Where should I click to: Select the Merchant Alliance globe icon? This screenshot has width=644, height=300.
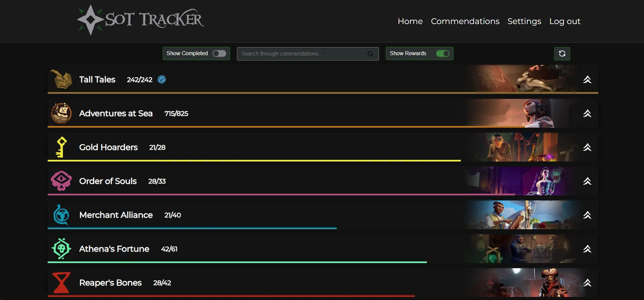coord(61,215)
